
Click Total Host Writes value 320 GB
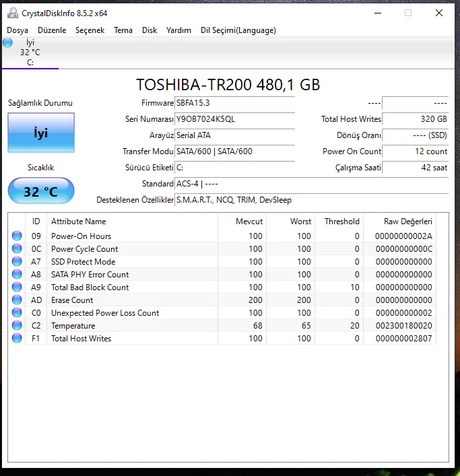[415, 119]
